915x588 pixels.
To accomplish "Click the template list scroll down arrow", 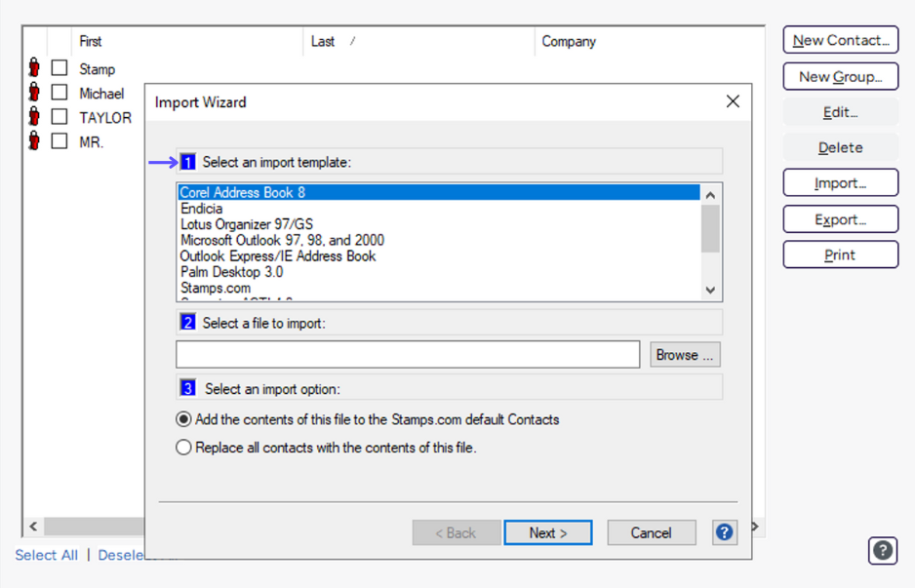I will coord(710,290).
